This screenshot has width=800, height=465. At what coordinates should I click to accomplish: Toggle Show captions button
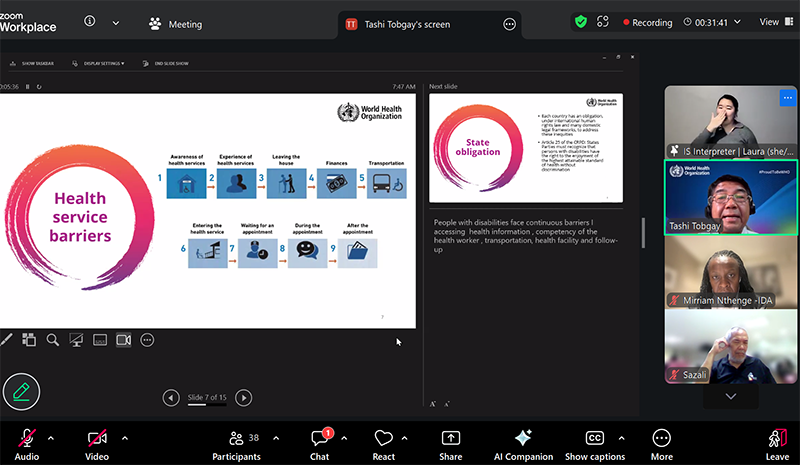coord(594,438)
